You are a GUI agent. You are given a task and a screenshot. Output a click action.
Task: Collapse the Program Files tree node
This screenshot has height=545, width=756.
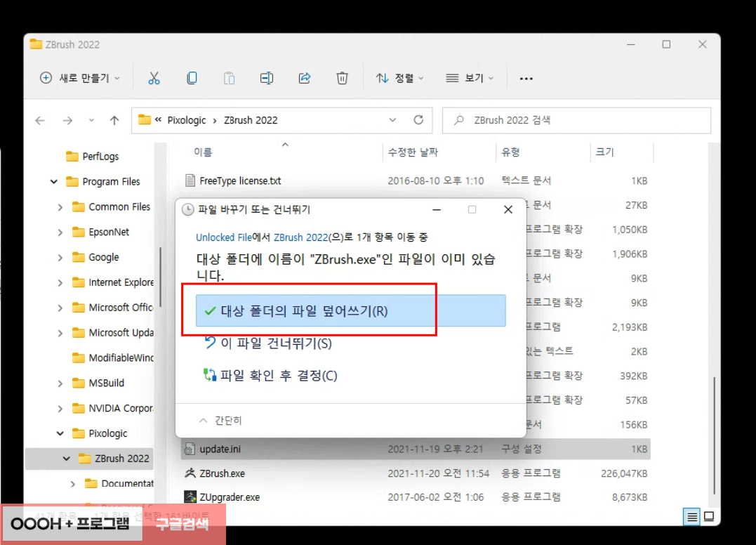tap(54, 182)
